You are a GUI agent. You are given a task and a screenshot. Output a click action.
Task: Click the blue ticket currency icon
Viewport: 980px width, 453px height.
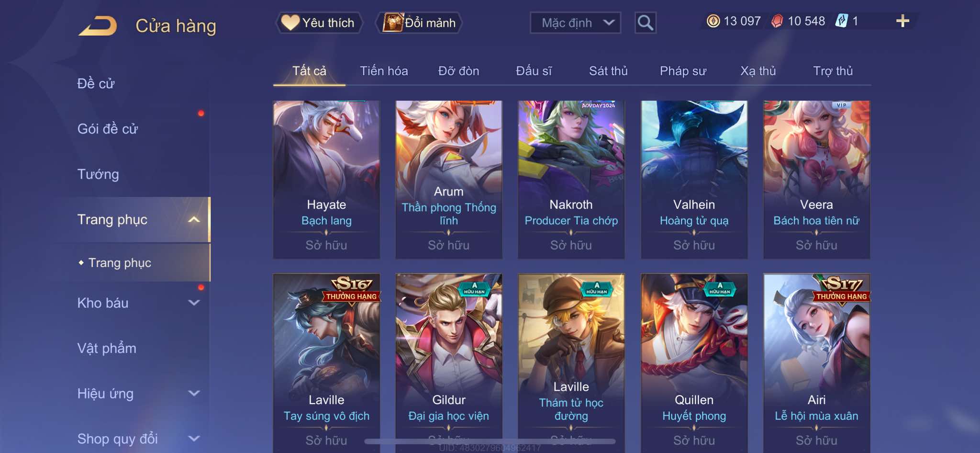842,21
